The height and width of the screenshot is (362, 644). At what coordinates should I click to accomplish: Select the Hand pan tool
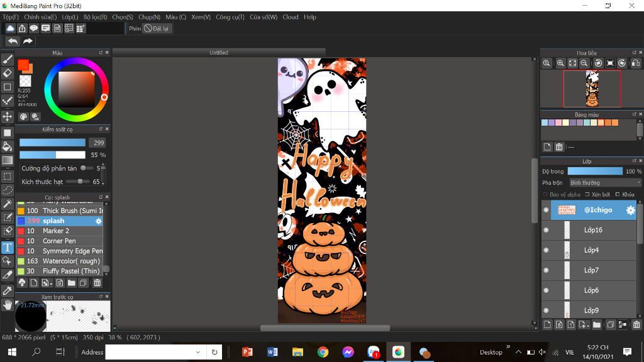pos(8,305)
